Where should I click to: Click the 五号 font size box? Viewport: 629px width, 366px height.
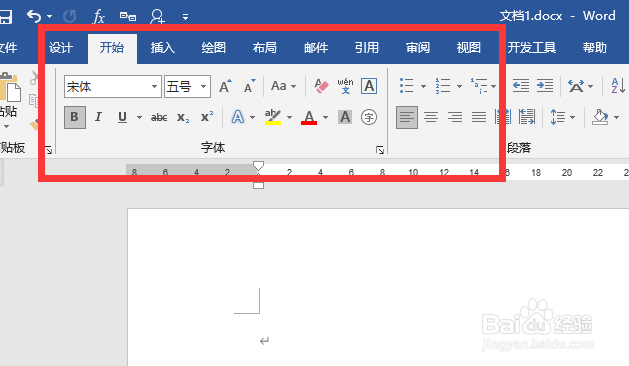187,86
